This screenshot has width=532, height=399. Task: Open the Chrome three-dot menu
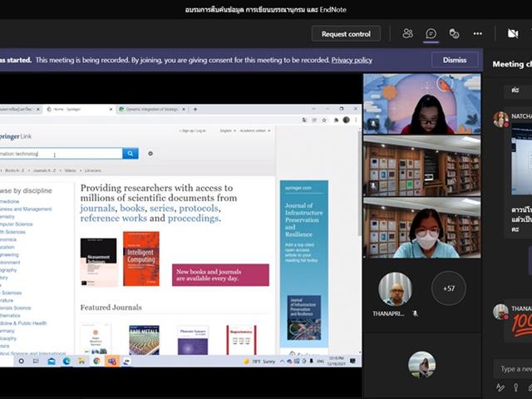click(x=356, y=120)
